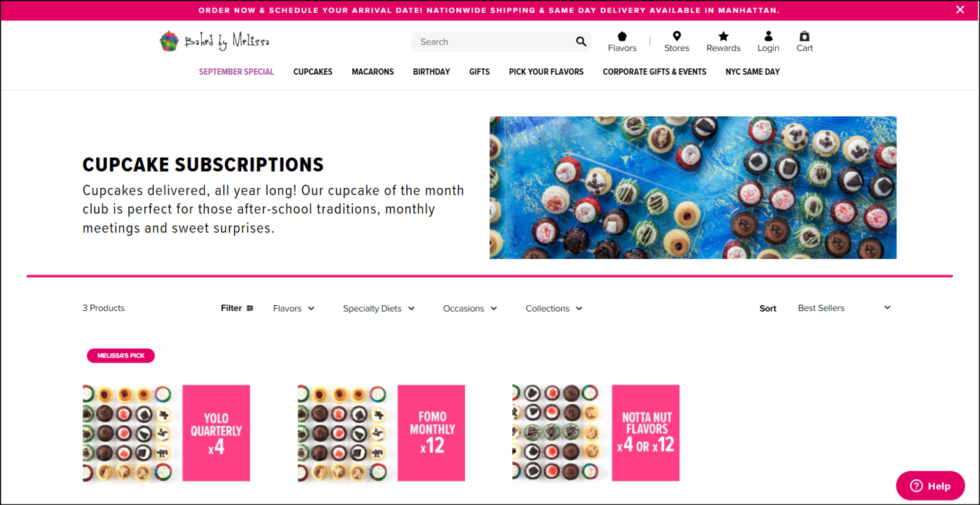Expand the Flavors filter dropdown
Image resolution: width=980 pixels, height=505 pixels.
click(x=294, y=308)
